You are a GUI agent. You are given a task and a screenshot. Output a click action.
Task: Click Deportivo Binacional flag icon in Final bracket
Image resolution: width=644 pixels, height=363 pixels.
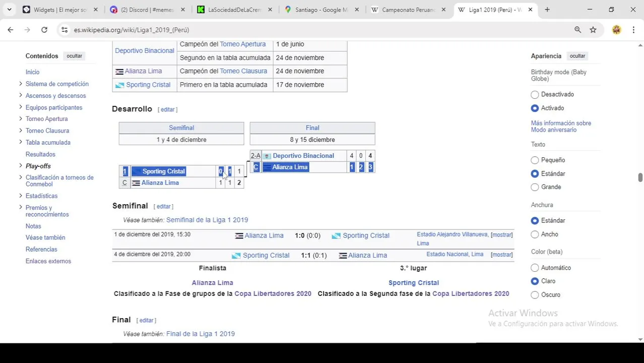(267, 156)
